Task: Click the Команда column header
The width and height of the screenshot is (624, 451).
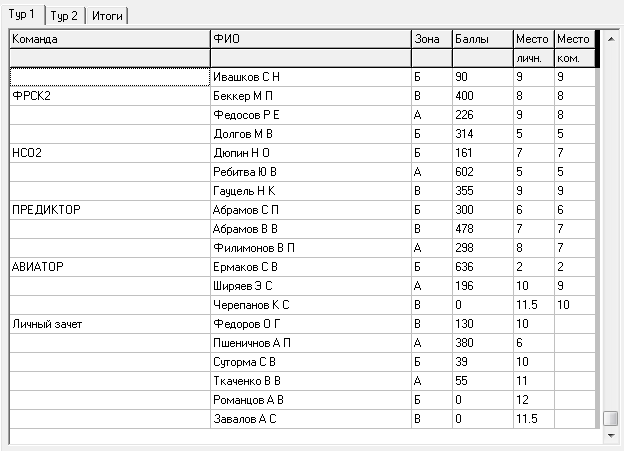Action: click(110, 39)
